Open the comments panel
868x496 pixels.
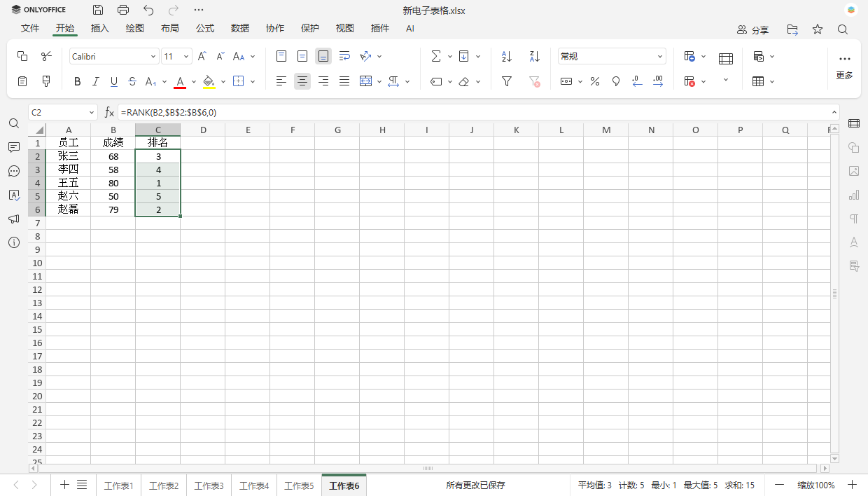[x=13, y=148]
